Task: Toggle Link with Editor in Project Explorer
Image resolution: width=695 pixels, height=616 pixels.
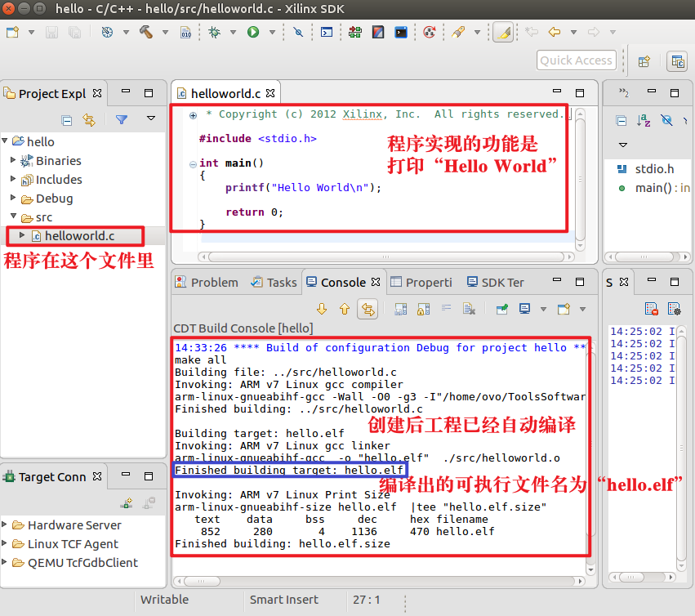Action: [89, 120]
